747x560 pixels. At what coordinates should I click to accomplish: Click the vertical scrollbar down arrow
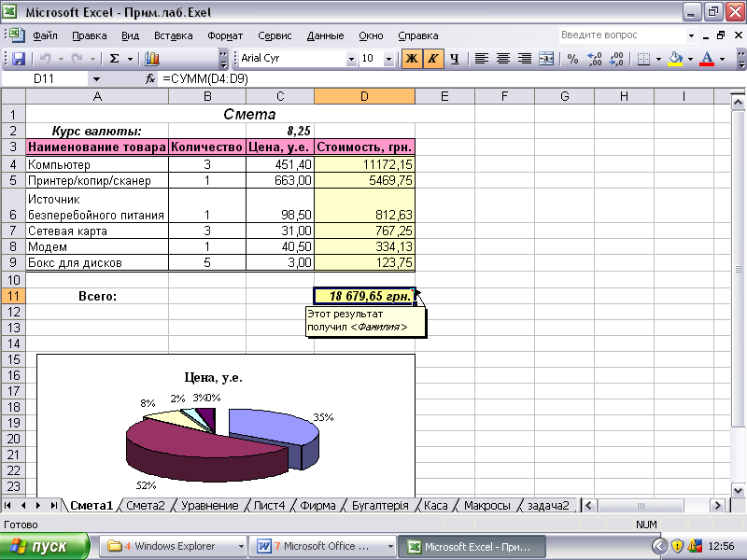pyautogui.click(x=738, y=491)
